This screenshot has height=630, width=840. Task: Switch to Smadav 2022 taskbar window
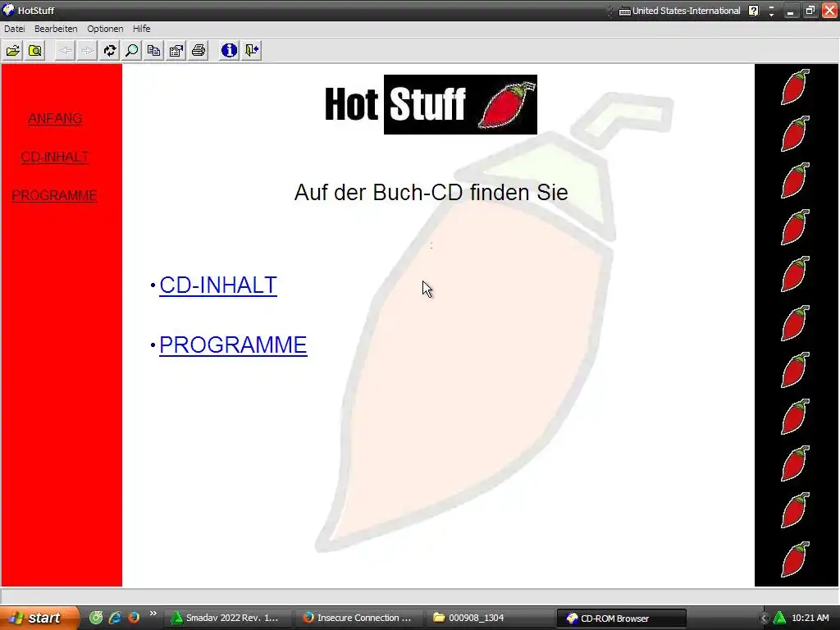click(226, 618)
